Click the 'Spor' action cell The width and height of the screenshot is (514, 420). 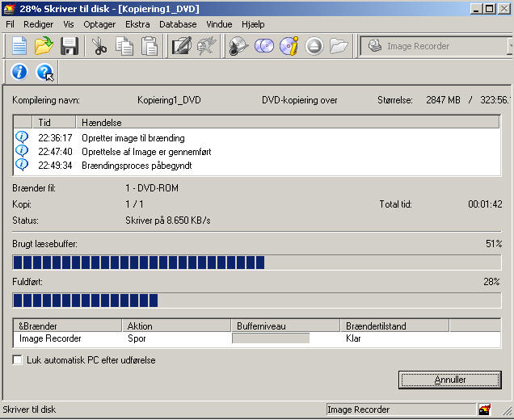[x=137, y=338]
